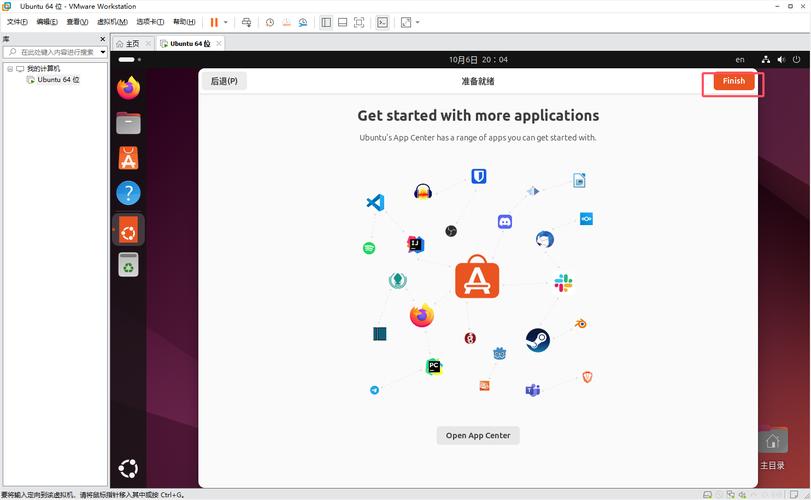
Task: Click Show Applications Ubuntu logo button
Action: (128, 467)
